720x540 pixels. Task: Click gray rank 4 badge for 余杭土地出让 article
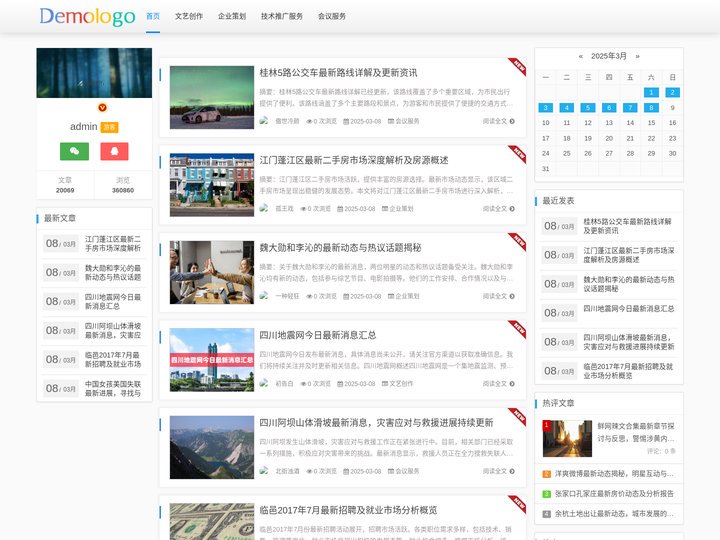pos(546,514)
